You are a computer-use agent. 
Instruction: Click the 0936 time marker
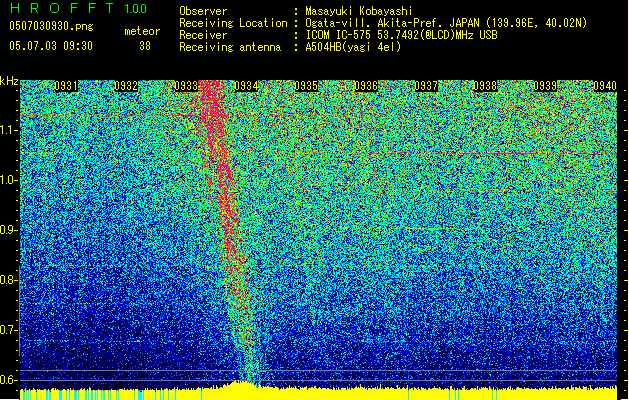[x=366, y=86]
